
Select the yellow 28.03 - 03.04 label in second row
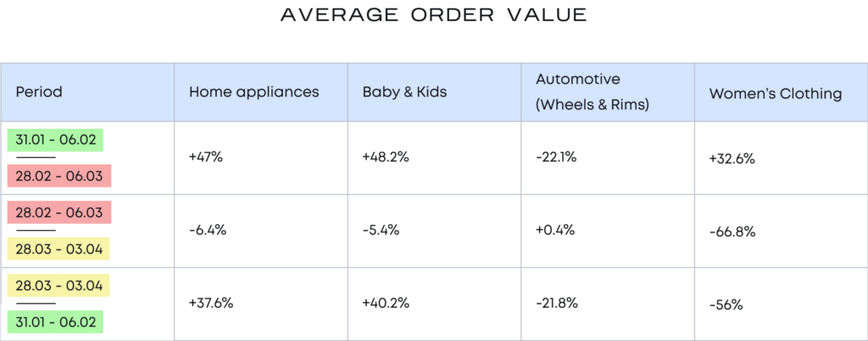pyautogui.click(x=58, y=249)
